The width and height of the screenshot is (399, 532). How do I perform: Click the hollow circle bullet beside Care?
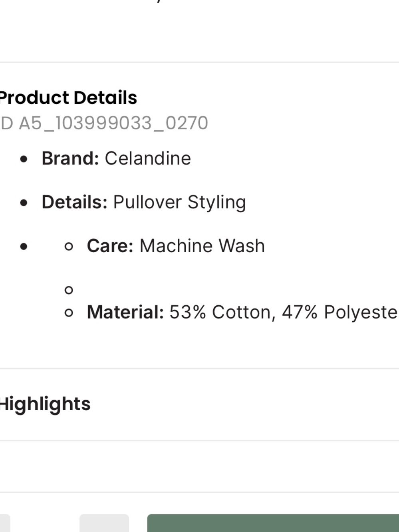click(x=69, y=247)
